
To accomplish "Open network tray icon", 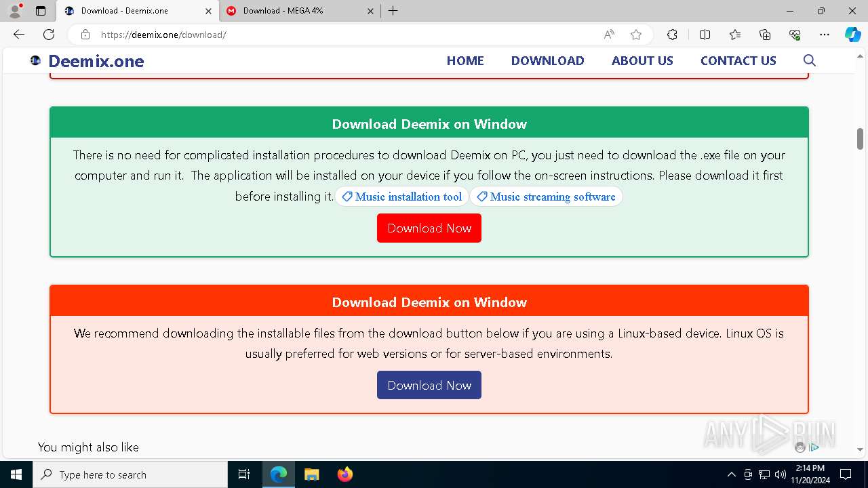I will coord(764,474).
